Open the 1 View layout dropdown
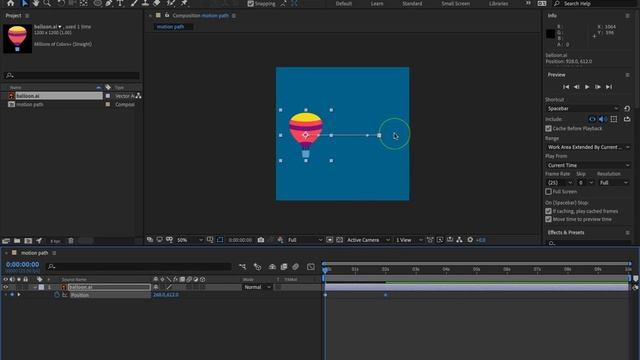Viewport: 640px width, 360px height. [409, 240]
